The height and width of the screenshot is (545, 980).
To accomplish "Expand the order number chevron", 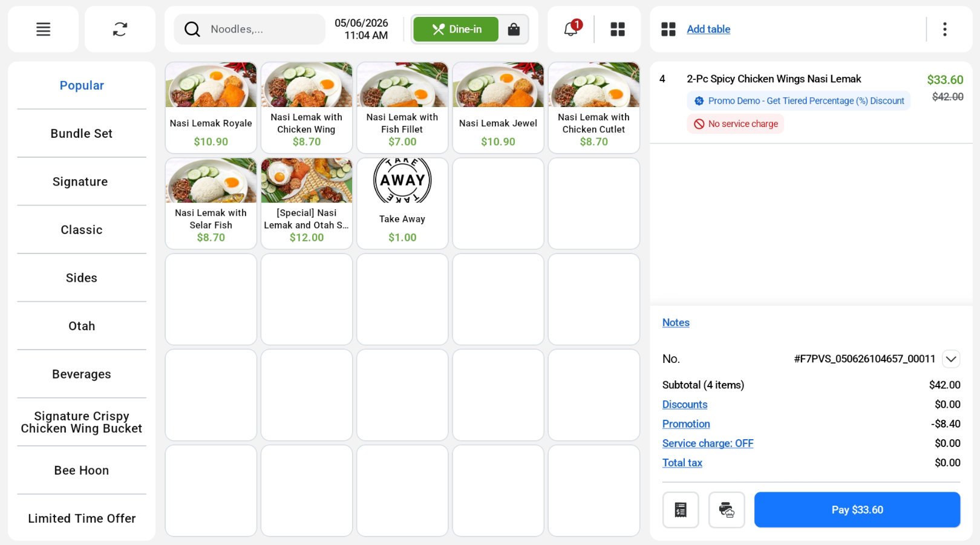I will click(x=951, y=359).
